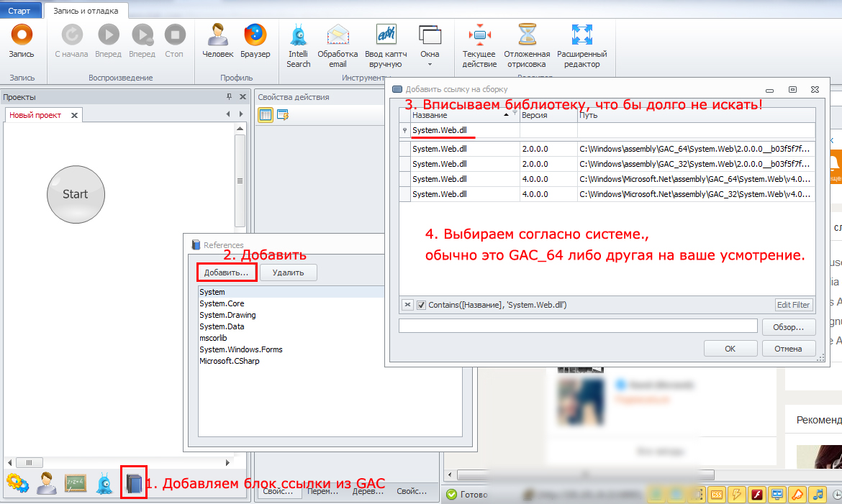Image resolution: width=842 pixels, height=504 pixels.
Task: Sort by the Название column header
Action: 465,115
